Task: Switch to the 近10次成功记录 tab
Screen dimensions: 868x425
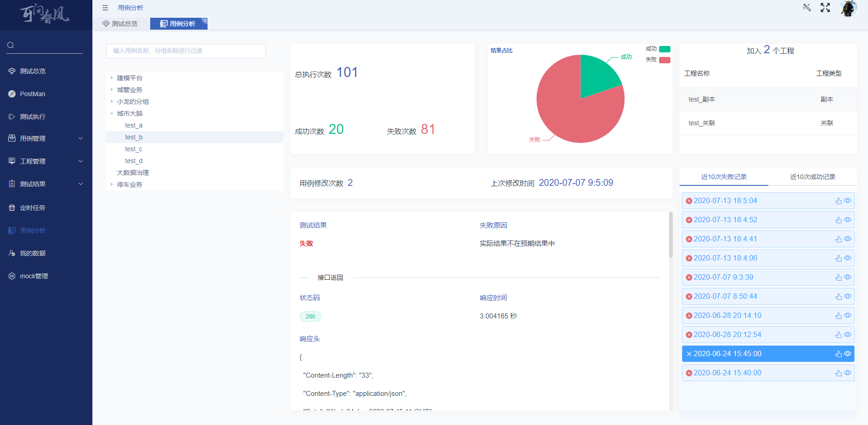Action: tap(813, 177)
